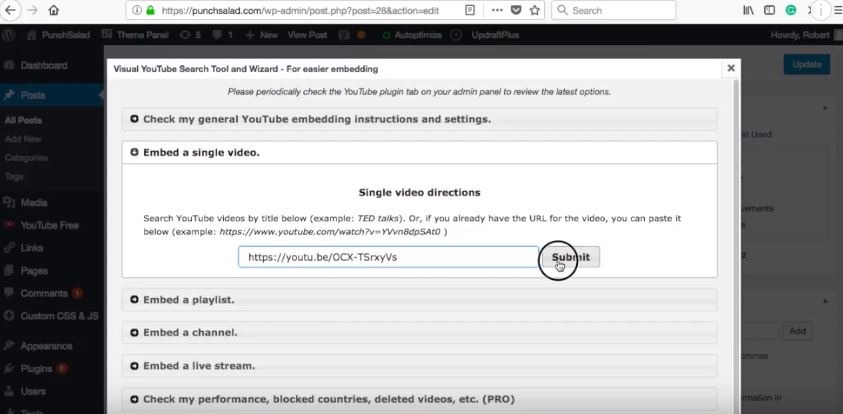The width and height of the screenshot is (843, 414).
Task: Expand the Embed a channel section
Action: coord(419,333)
